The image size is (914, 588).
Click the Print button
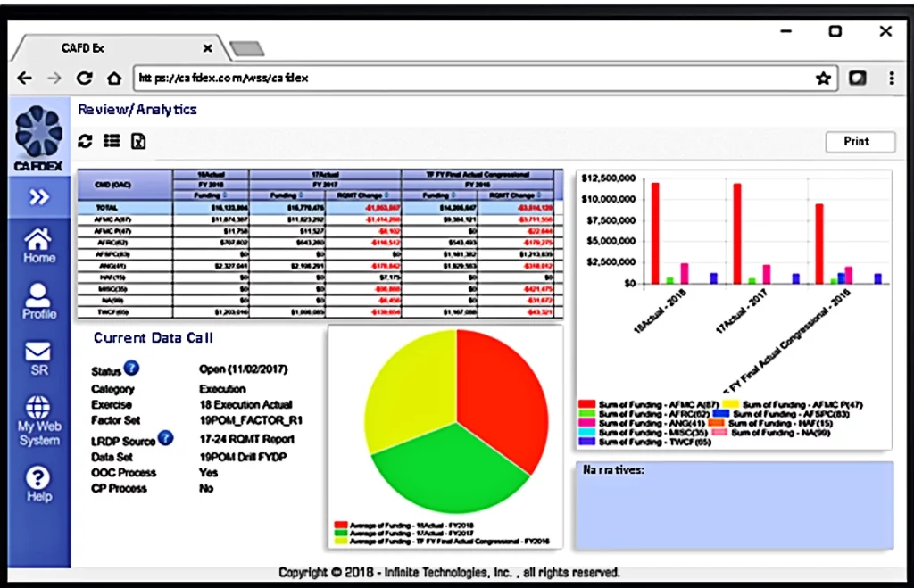[x=856, y=142]
